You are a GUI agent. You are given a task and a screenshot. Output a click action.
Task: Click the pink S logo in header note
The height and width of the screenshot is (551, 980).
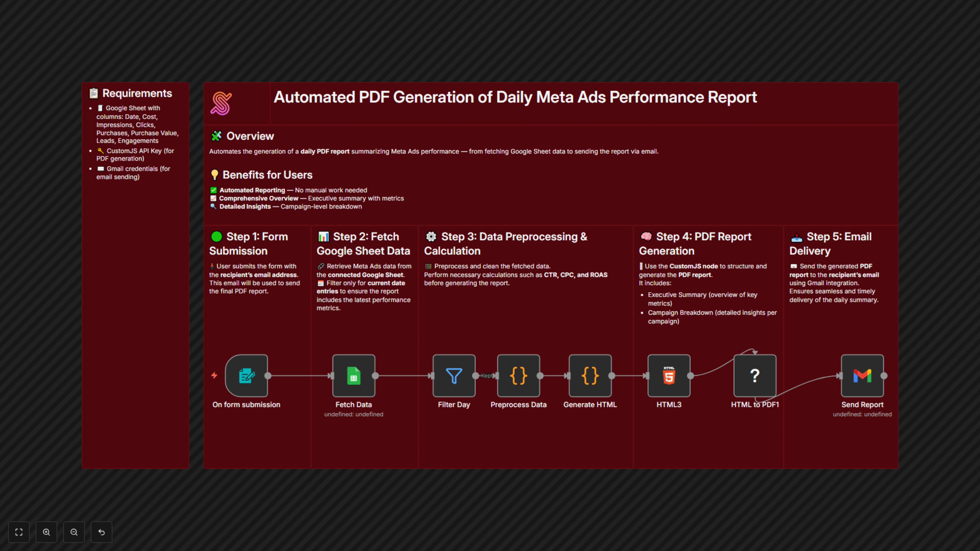coord(221,103)
